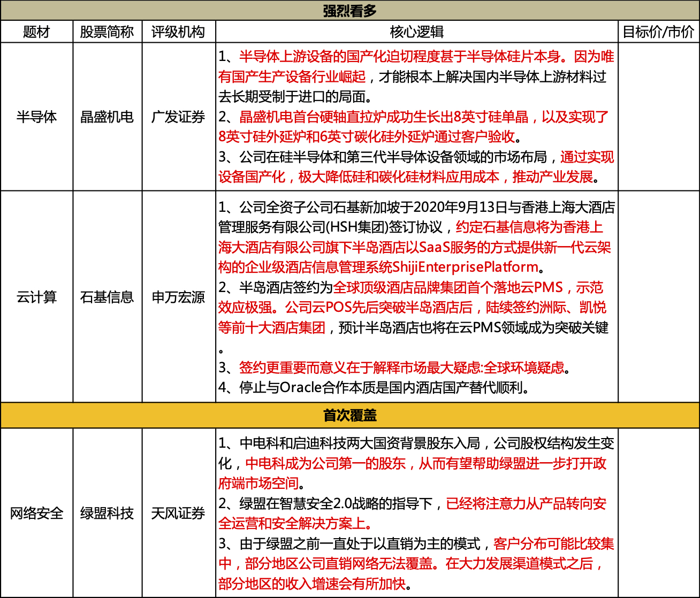Click the 评级机构 column header
The width and height of the screenshot is (700, 598).
[179, 32]
